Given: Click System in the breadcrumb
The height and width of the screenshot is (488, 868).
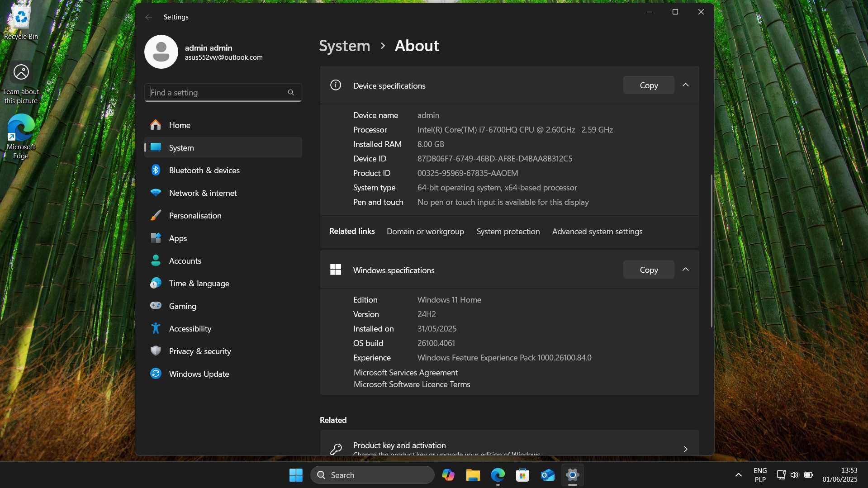Looking at the screenshot, I should 344,46.
